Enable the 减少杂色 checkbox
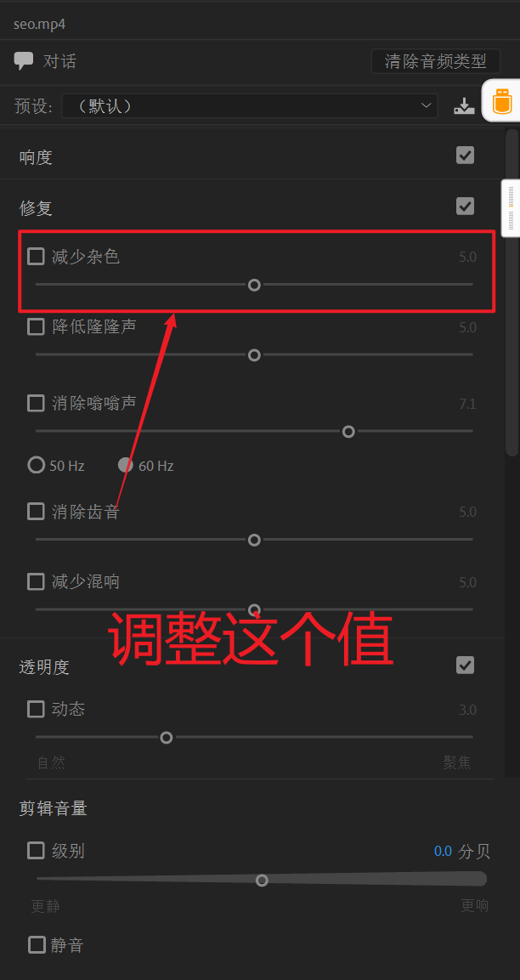The height and width of the screenshot is (980, 520). point(36,256)
